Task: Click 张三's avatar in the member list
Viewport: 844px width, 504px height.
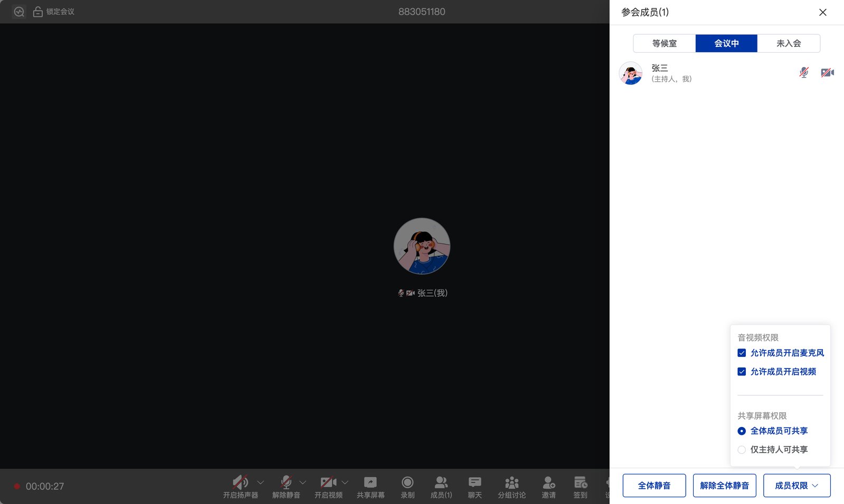Action: [x=630, y=73]
